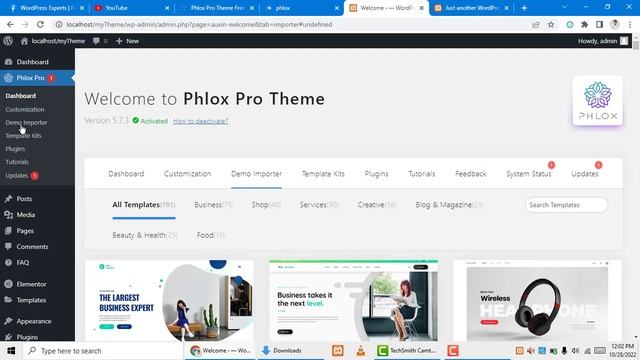Filter templates by Services
This screenshot has width=640, height=360.
[x=319, y=205]
